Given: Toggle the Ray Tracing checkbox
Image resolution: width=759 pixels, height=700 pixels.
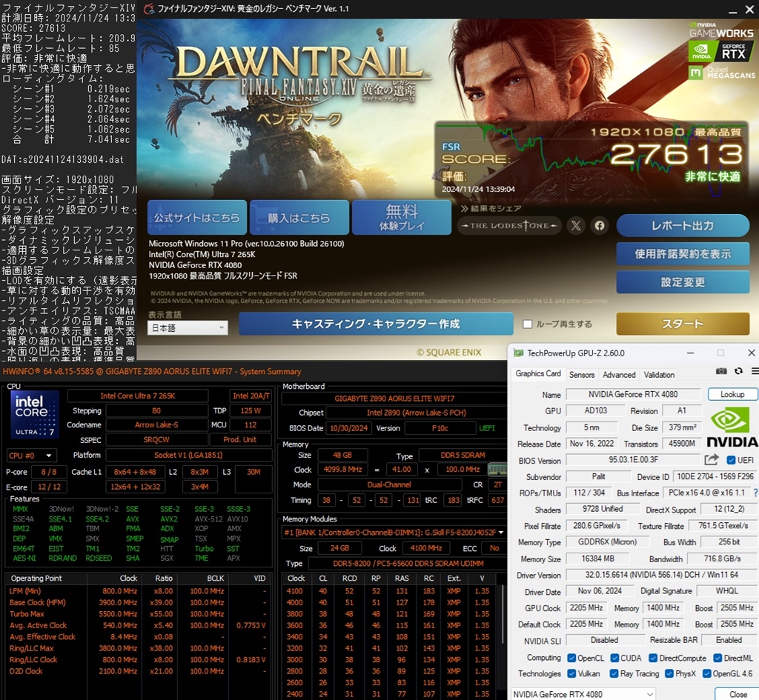Looking at the screenshot, I should click(614, 673).
